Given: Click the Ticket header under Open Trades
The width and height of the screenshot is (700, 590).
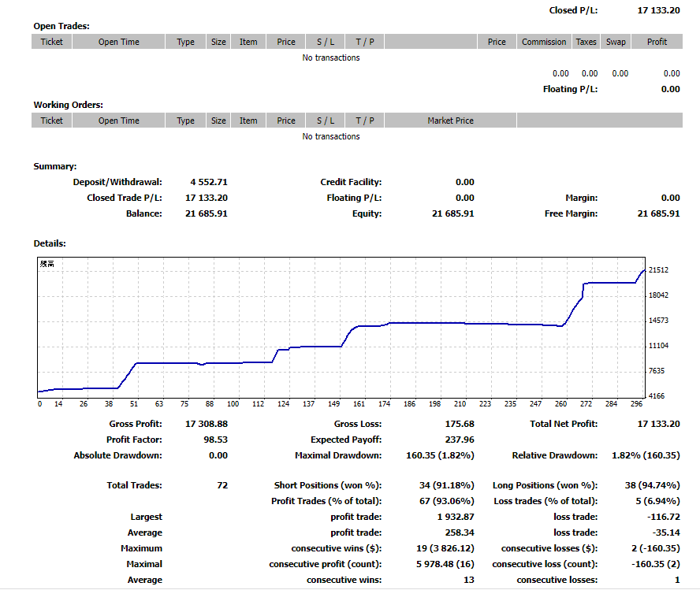Looking at the screenshot, I should [x=51, y=42].
